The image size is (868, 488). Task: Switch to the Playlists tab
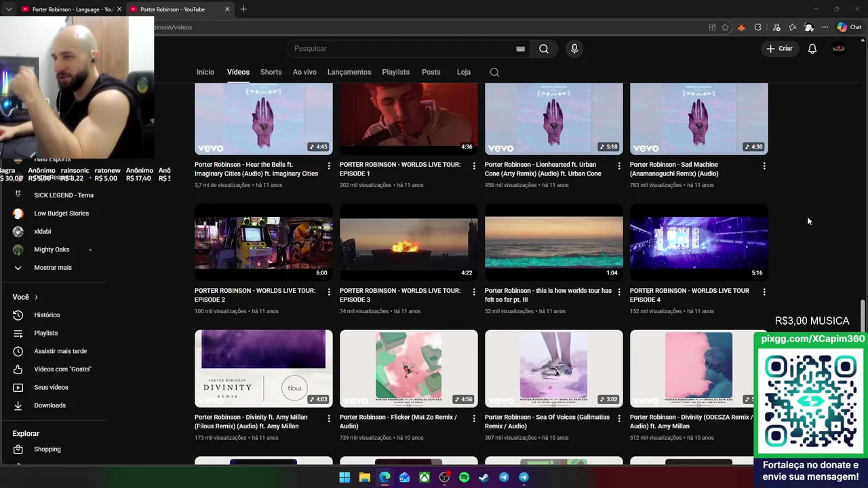395,72
